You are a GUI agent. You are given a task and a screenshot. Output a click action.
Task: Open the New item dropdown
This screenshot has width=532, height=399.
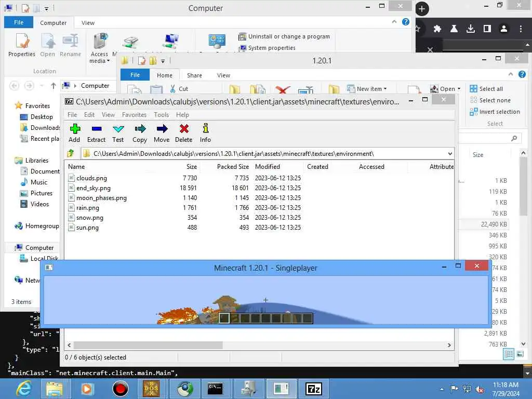coord(367,88)
